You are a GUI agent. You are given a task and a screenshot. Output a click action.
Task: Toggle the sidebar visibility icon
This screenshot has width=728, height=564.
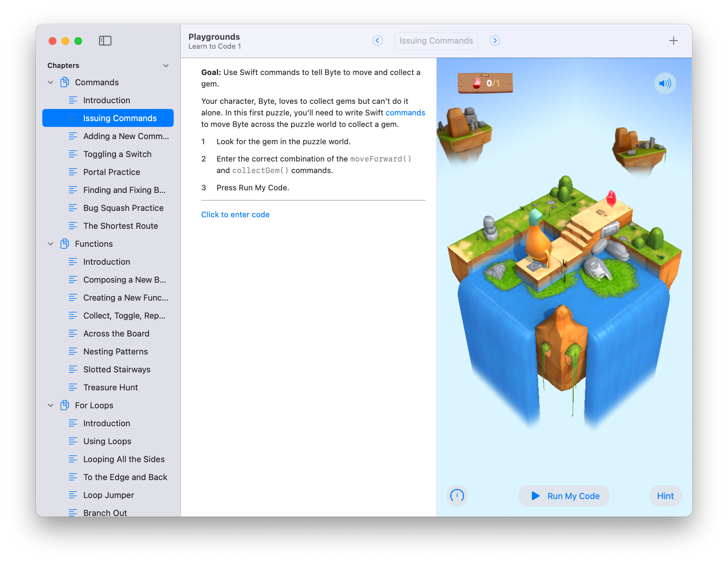[x=105, y=41]
